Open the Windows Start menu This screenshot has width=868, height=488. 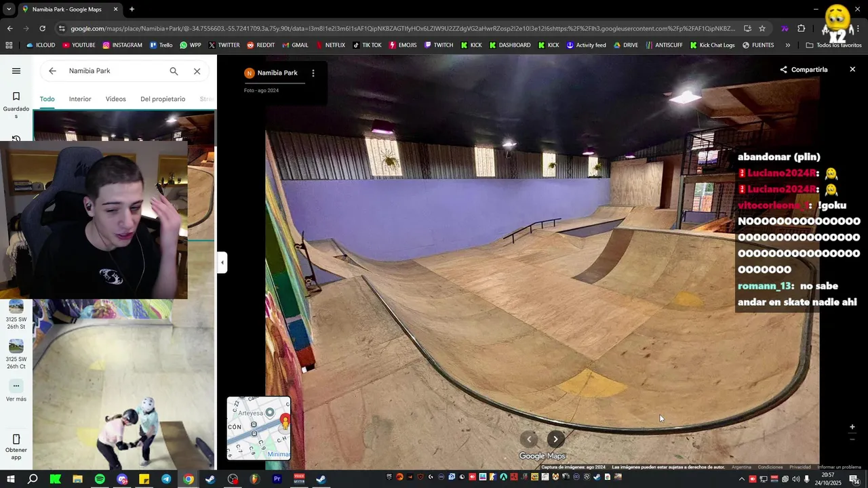click(x=10, y=479)
